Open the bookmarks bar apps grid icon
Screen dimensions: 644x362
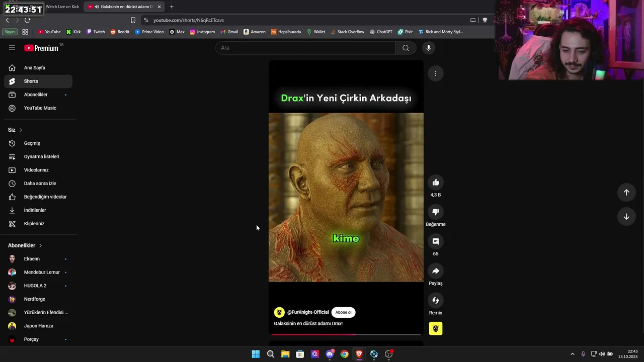pos(25,32)
